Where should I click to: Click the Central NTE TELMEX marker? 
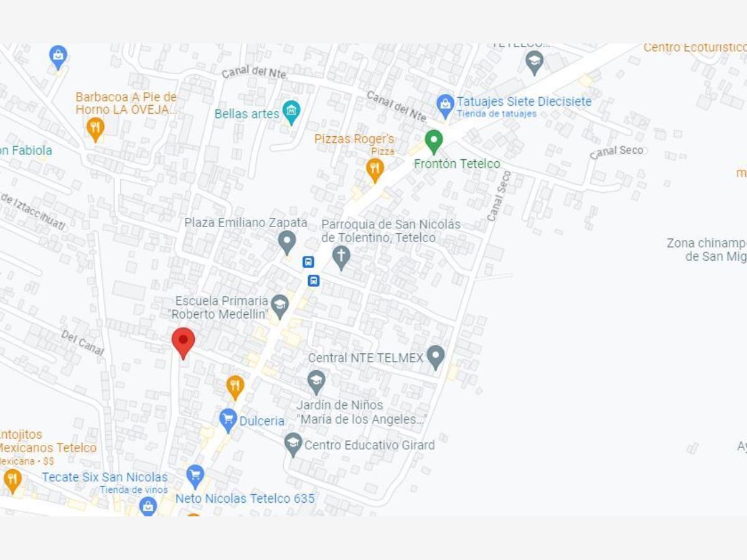tap(436, 358)
